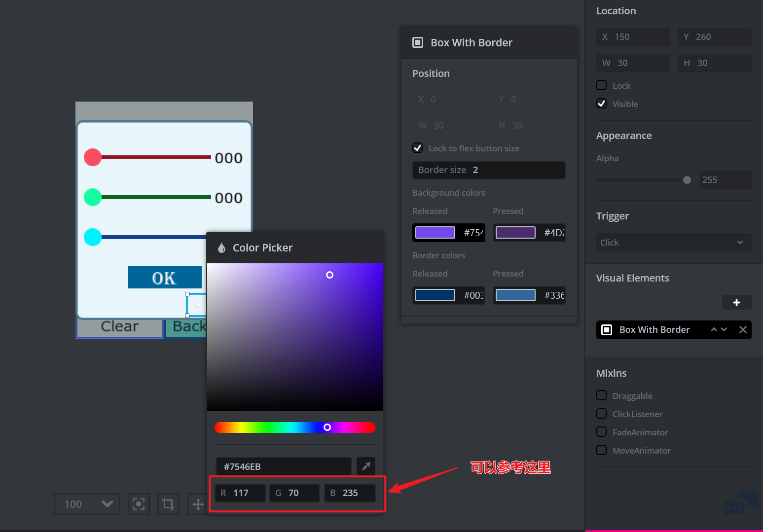This screenshot has width=763, height=532.
Task: Move Box With Border element up
Action: (x=714, y=330)
